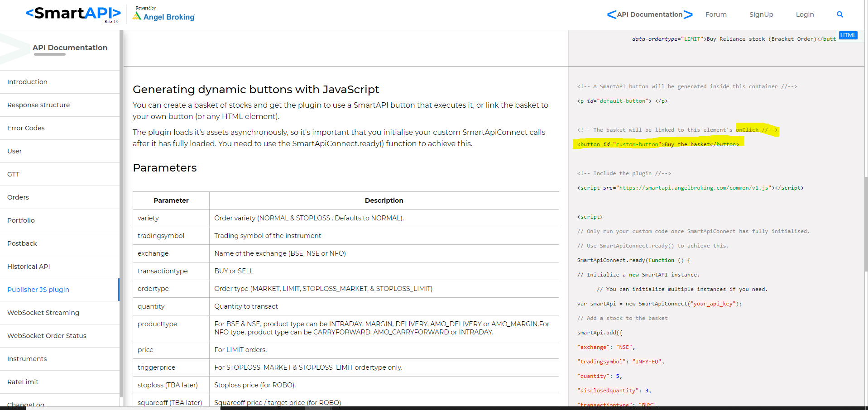Screen dimensions: 868x410
Task: Click the 'ordertype' parameter cell
Action: (x=171, y=289)
